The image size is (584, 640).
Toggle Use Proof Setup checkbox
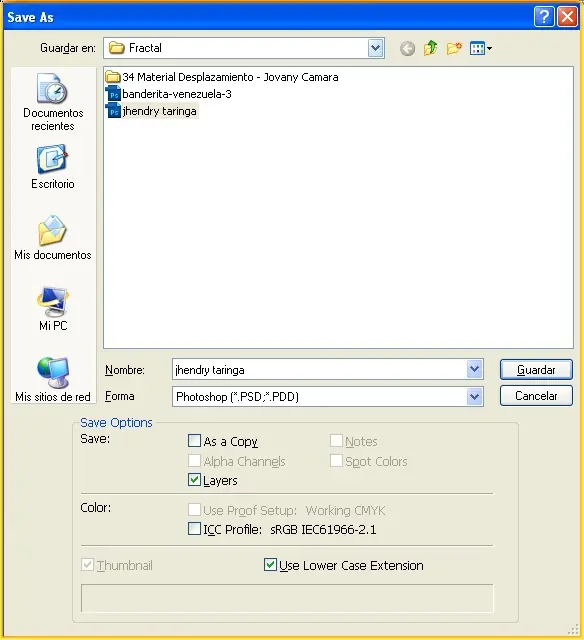tap(194, 509)
